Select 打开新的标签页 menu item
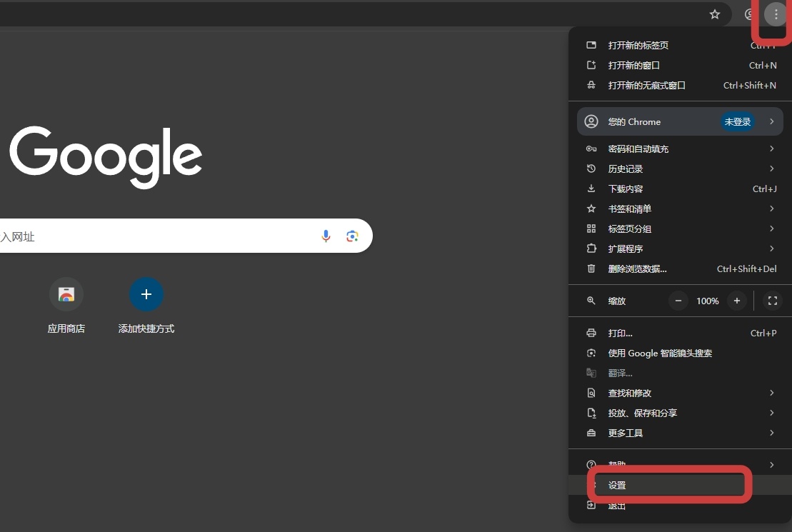The height and width of the screenshot is (532, 792). [680, 45]
